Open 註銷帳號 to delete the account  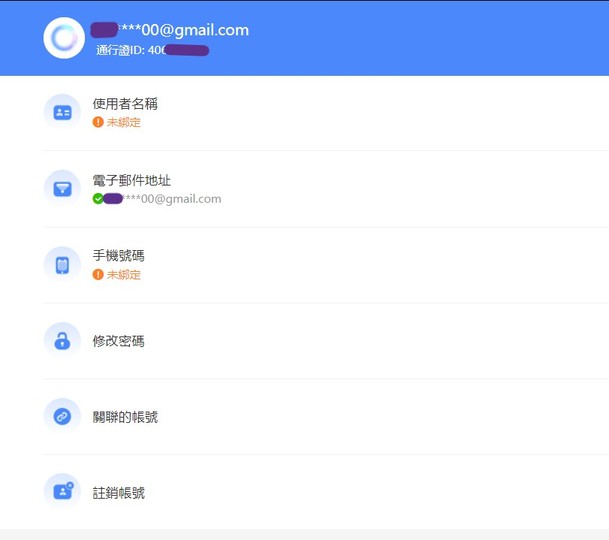click(x=326, y=493)
